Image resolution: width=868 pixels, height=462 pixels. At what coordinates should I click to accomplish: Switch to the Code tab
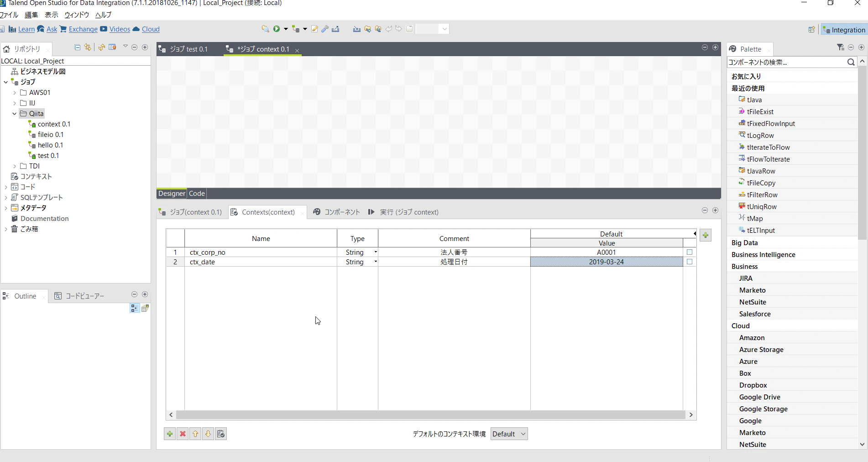coord(197,194)
